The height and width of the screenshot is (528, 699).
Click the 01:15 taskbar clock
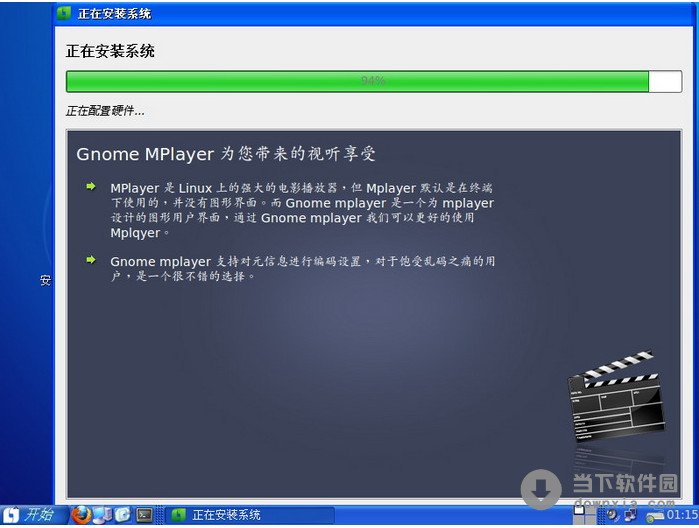682,516
